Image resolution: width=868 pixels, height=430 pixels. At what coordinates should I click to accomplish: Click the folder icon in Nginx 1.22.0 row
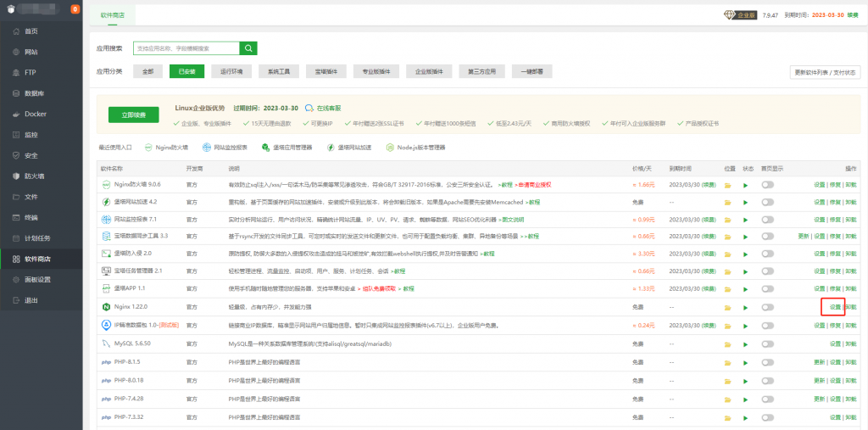pyautogui.click(x=727, y=307)
